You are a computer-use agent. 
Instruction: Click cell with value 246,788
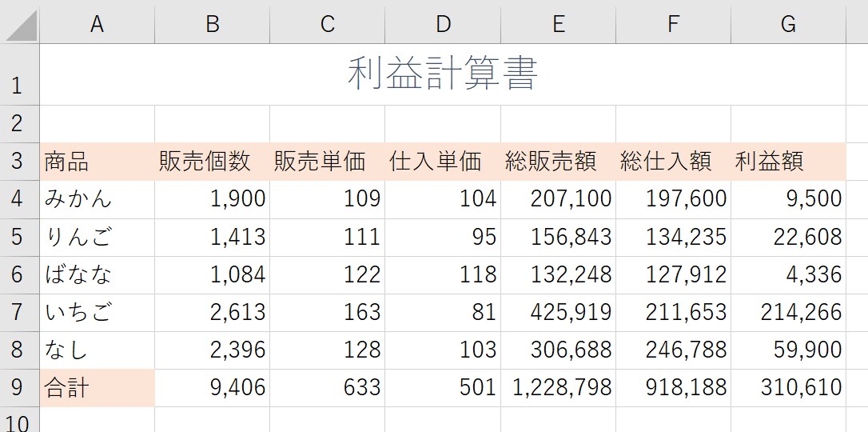click(674, 350)
